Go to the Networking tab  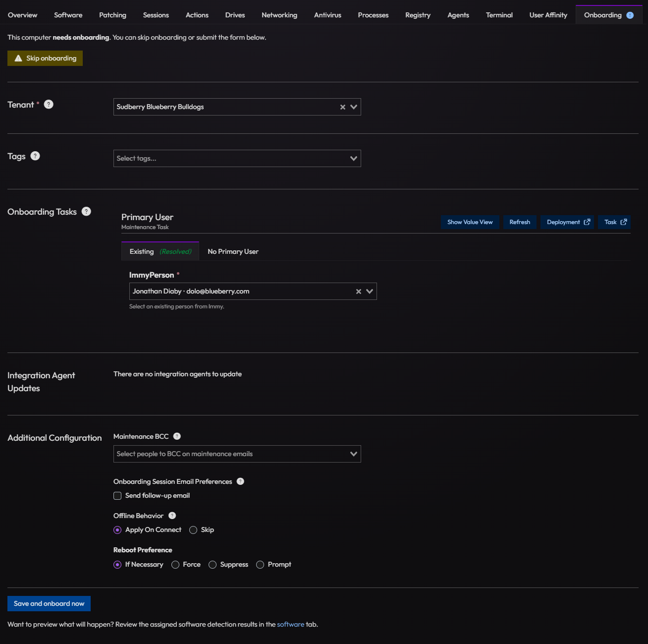279,15
